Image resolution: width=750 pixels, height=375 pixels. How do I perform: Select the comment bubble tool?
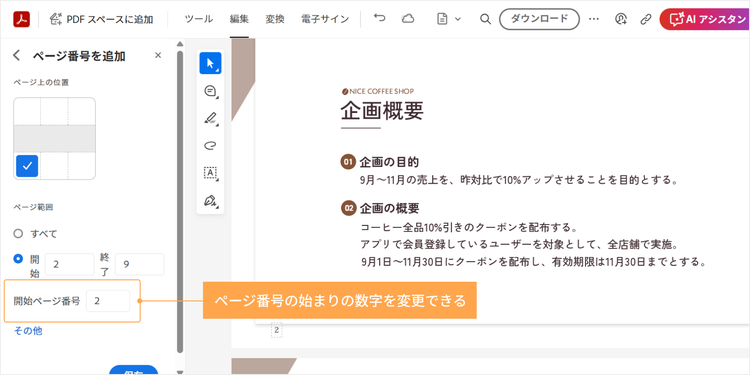pyautogui.click(x=210, y=91)
